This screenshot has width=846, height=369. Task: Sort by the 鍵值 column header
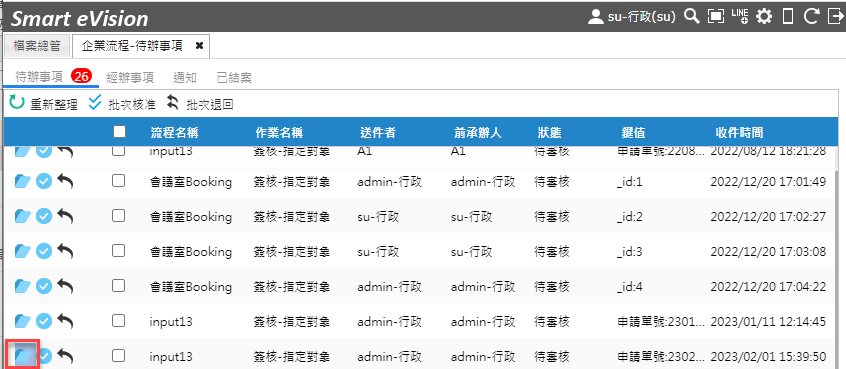[x=633, y=132]
